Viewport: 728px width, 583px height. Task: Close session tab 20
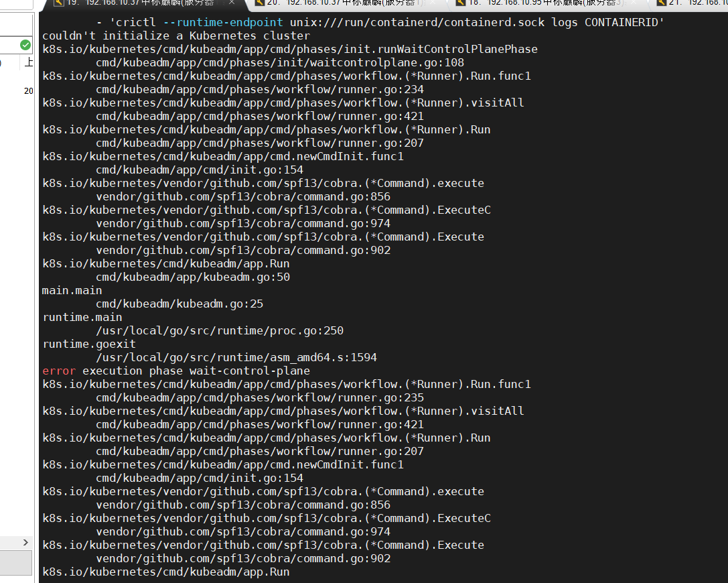432,3
